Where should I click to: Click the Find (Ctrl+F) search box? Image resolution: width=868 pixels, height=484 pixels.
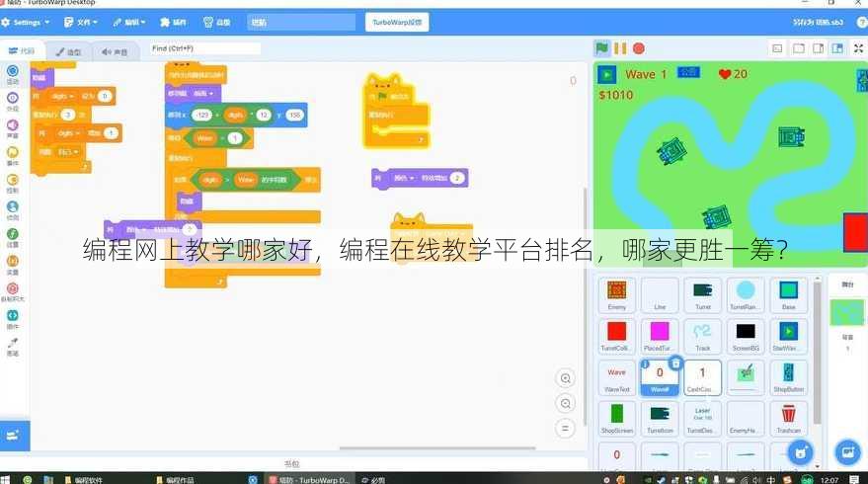[x=205, y=48]
